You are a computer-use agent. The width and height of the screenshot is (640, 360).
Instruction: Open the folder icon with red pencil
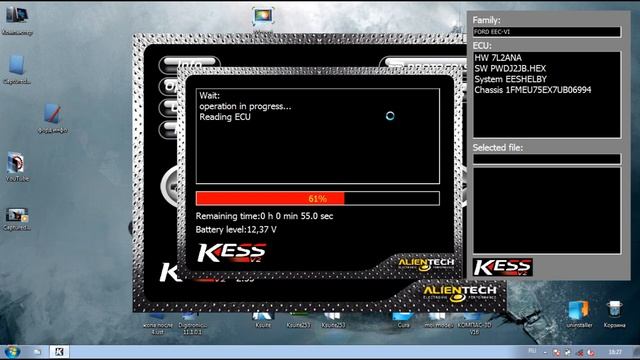[x=53, y=118]
